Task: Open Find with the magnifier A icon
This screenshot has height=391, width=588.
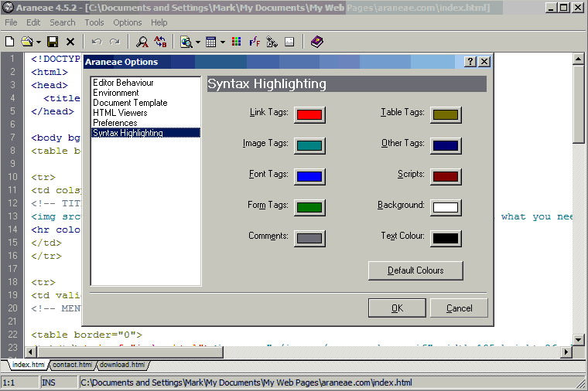Action: [142, 42]
